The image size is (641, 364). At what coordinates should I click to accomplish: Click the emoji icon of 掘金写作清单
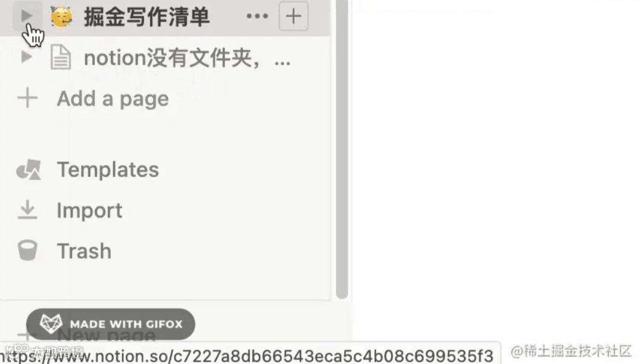pos(61,17)
